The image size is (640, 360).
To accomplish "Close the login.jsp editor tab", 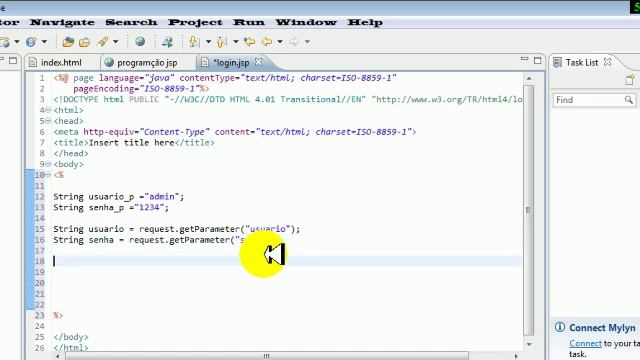I will [259, 62].
